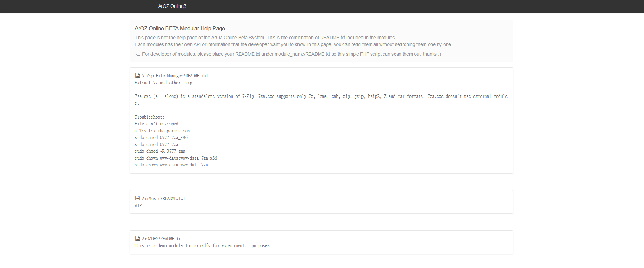Screen dimensions: 644x268
Task: Click the ArOZ Onlineβ header title
Action: click(172, 6)
